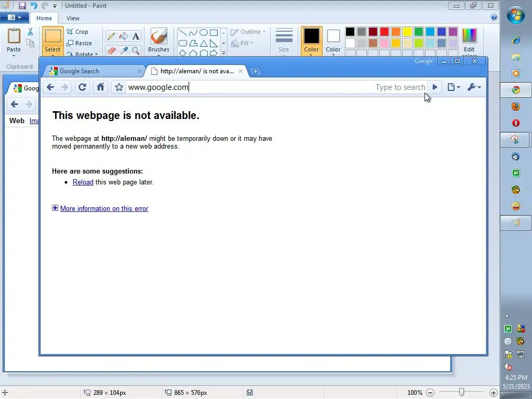Screen dimensions: 532x399
Task: Open new tab with plus button
Action: (256, 71)
